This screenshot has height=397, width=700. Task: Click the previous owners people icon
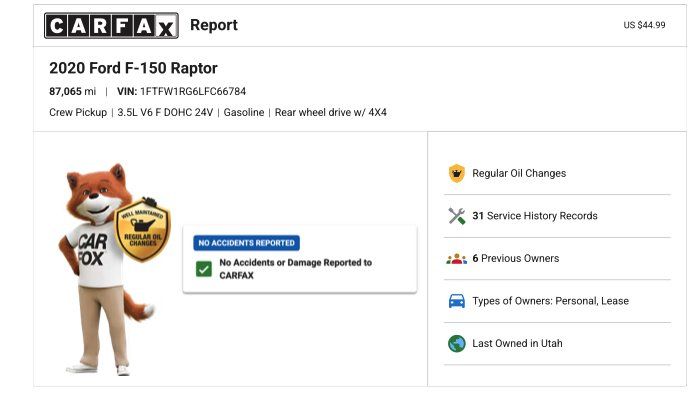[456, 259]
